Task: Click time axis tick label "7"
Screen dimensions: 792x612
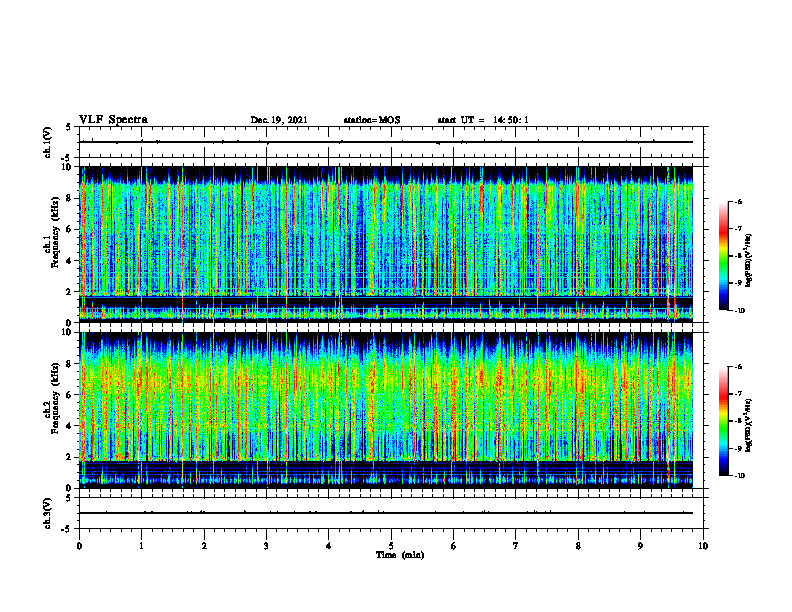Action: pyautogui.click(x=516, y=546)
